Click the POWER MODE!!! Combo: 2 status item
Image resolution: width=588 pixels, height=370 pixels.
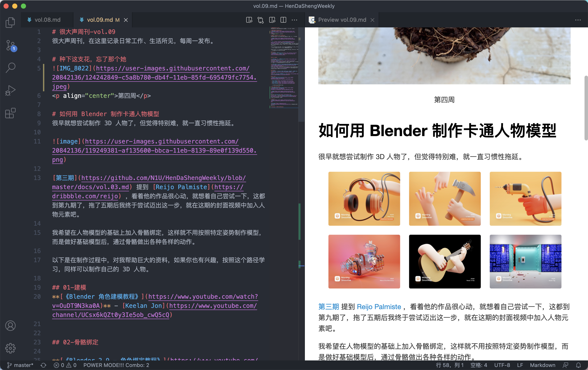[116, 365]
